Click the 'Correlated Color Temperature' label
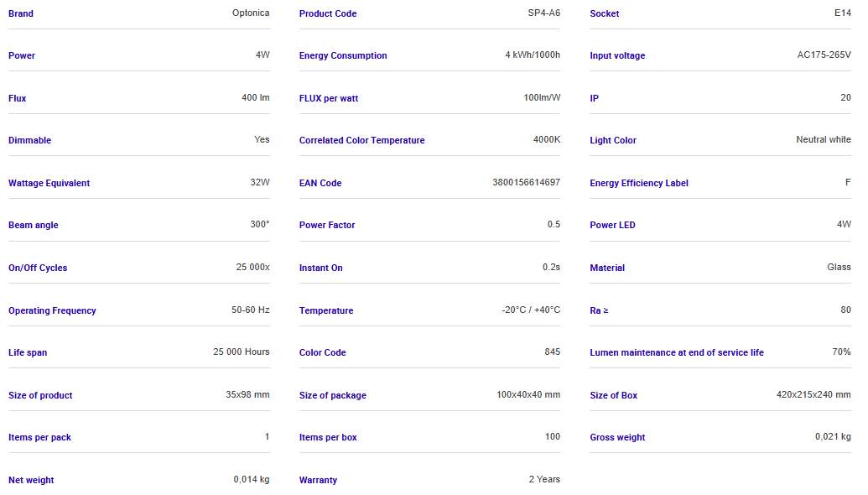The width and height of the screenshot is (868, 495). [x=361, y=141]
